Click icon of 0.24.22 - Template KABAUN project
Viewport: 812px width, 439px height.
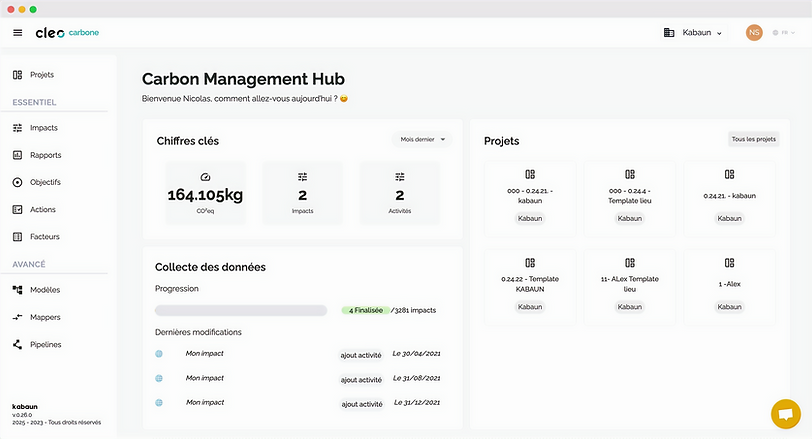530,263
